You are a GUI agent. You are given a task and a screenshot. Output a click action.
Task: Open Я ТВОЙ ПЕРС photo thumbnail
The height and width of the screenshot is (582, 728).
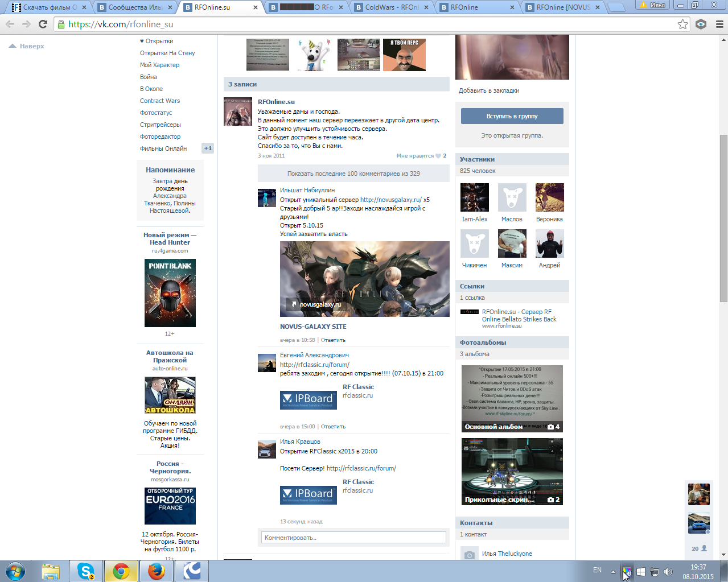point(404,55)
